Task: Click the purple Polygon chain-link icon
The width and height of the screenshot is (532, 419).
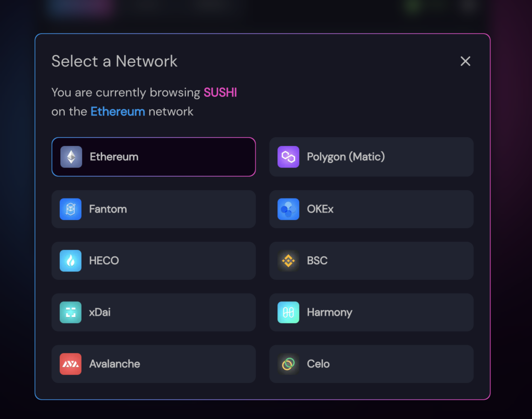Action: pyautogui.click(x=288, y=157)
